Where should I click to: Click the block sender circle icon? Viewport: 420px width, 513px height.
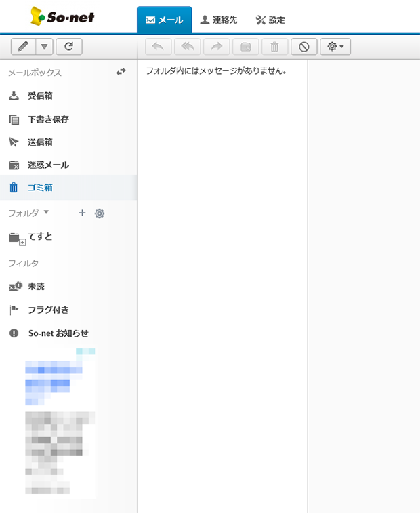304,47
